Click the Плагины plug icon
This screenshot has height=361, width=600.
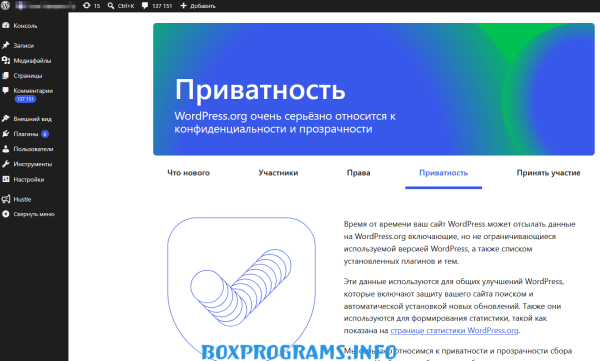coord(6,134)
